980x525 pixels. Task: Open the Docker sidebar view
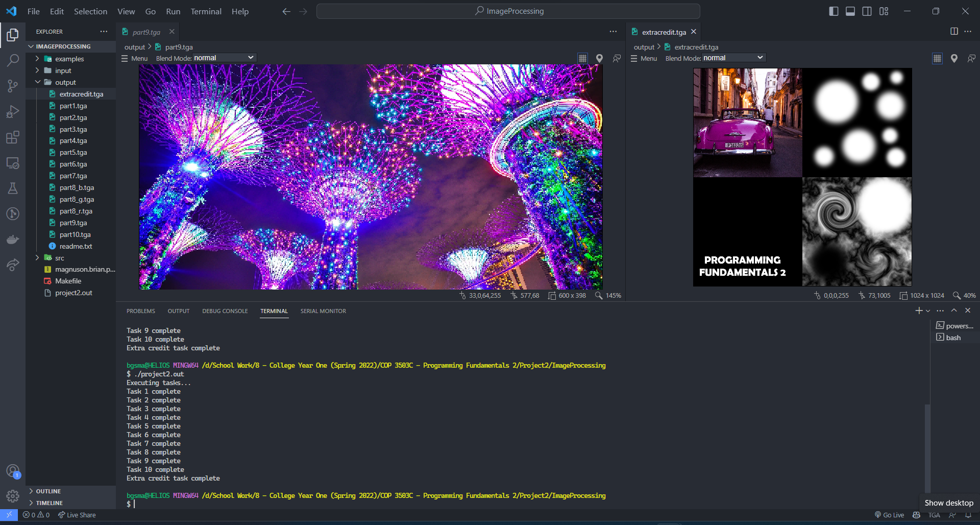(x=13, y=239)
